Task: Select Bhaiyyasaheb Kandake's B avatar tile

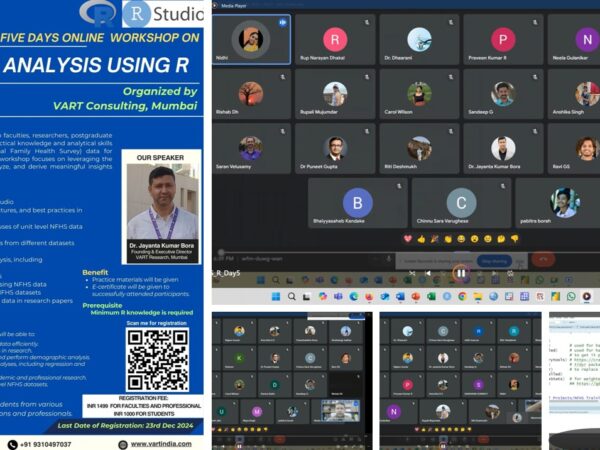Action: [x=358, y=203]
